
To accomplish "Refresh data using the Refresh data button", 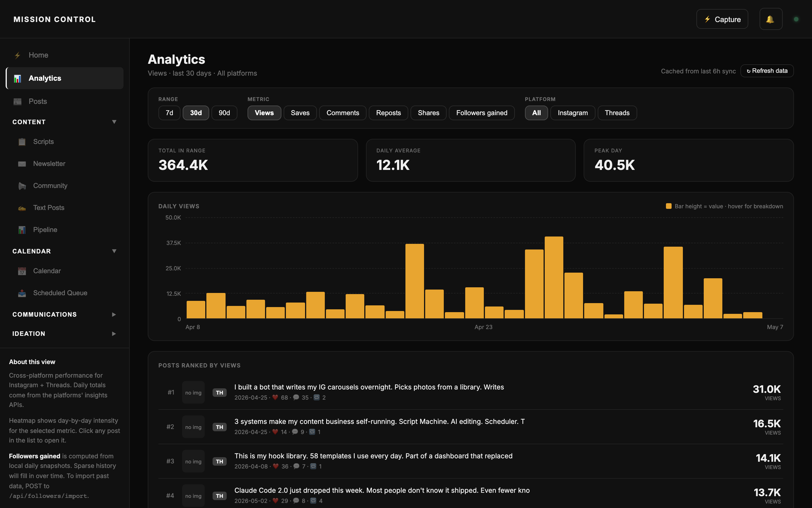I will click(767, 71).
